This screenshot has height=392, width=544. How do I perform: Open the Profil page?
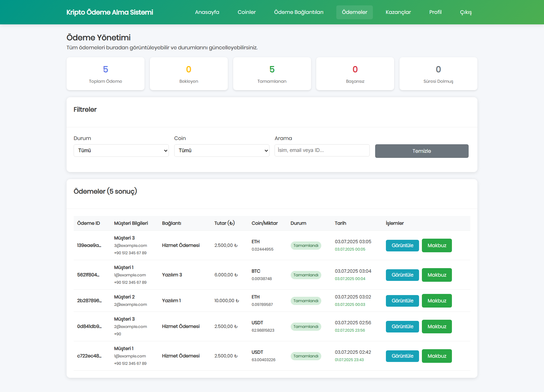tap(435, 12)
